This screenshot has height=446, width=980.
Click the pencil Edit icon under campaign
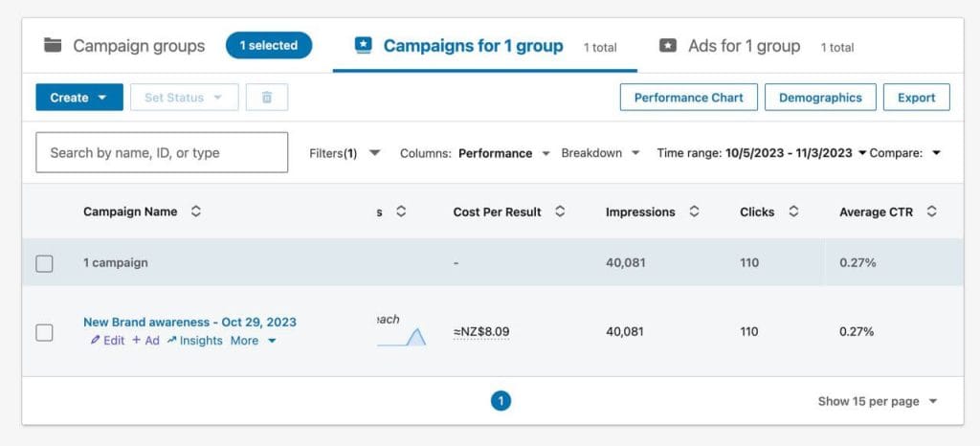tap(96, 341)
